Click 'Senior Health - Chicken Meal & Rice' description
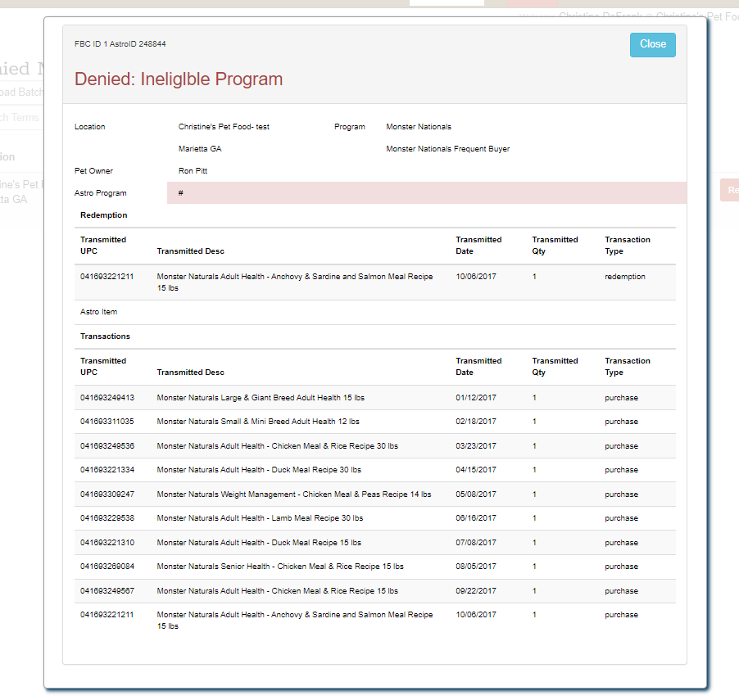 [x=280, y=567]
